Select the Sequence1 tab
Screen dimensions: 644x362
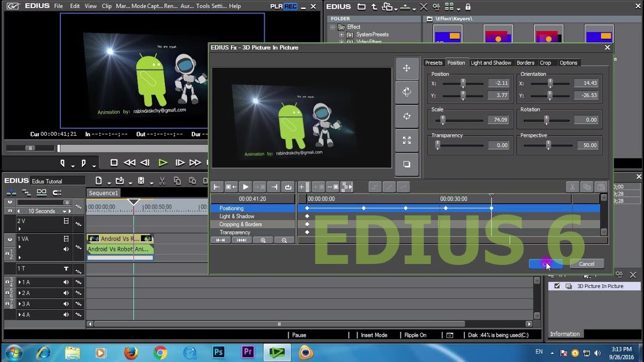[x=103, y=193]
